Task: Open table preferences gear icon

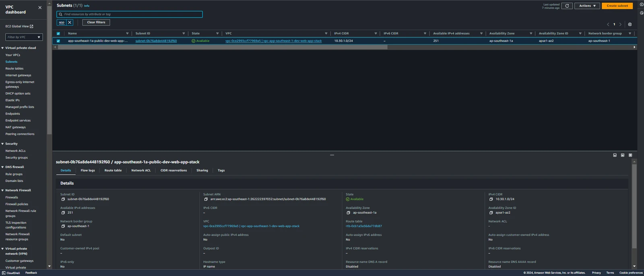Action: [x=630, y=25]
